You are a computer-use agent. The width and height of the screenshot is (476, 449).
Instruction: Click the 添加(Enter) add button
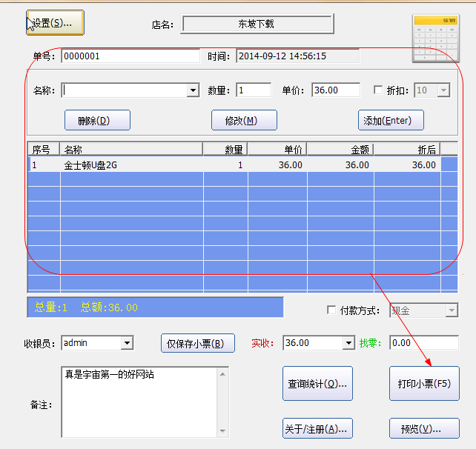[391, 120]
